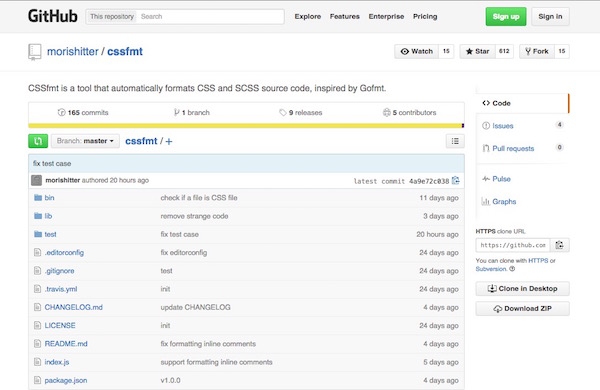Screen dimensions: 600x390
Task: Fork the cssfmt repository
Action: pos(536,51)
